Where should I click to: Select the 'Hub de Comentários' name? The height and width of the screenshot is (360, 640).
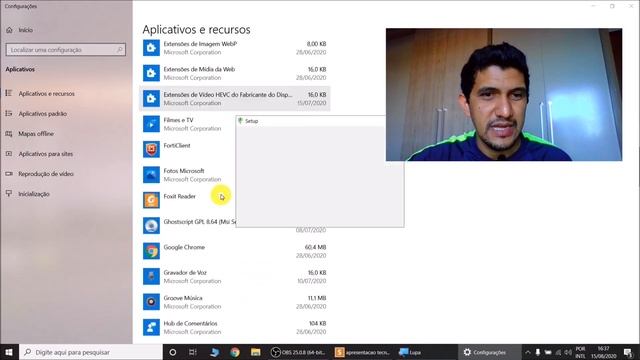pyautogui.click(x=190, y=323)
